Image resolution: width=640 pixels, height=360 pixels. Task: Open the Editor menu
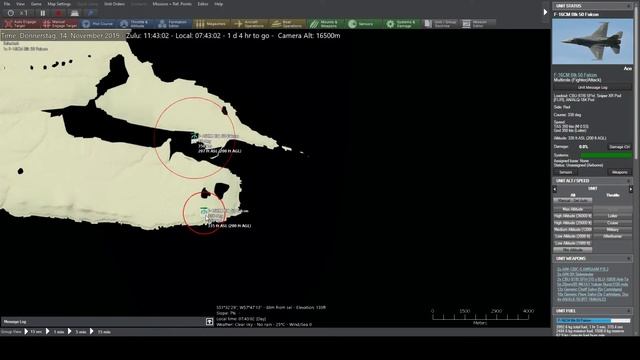pos(203,4)
